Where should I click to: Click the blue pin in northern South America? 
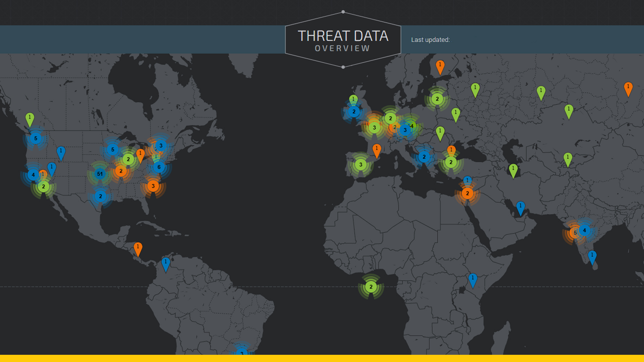pyautogui.click(x=166, y=264)
